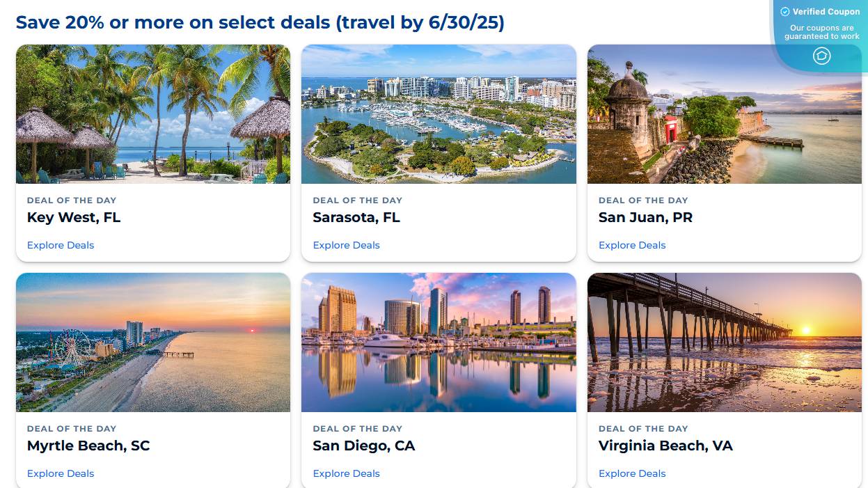This screenshot has height=488, width=868.
Task: Select the San Diego, CA card title
Action: [364, 446]
